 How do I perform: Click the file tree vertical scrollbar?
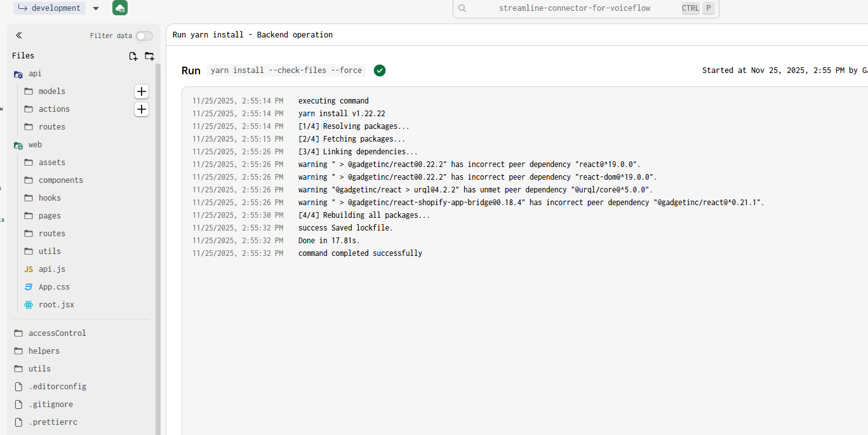159,248
